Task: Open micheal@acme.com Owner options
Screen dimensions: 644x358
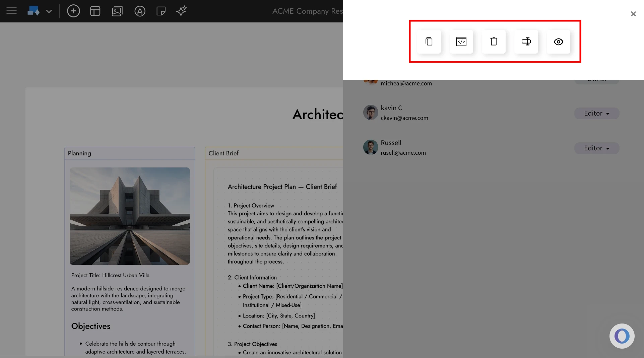Action: tap(596, 79)
